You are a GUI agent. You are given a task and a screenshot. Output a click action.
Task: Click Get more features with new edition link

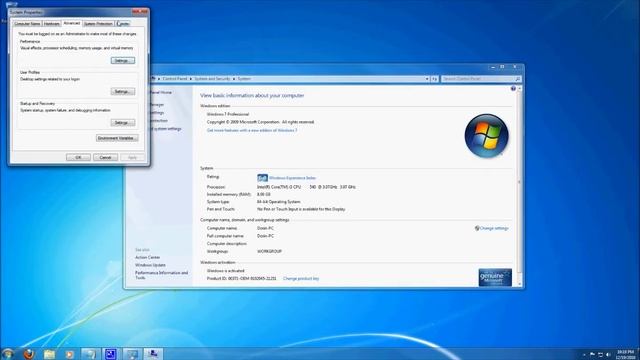pos(252,130)
